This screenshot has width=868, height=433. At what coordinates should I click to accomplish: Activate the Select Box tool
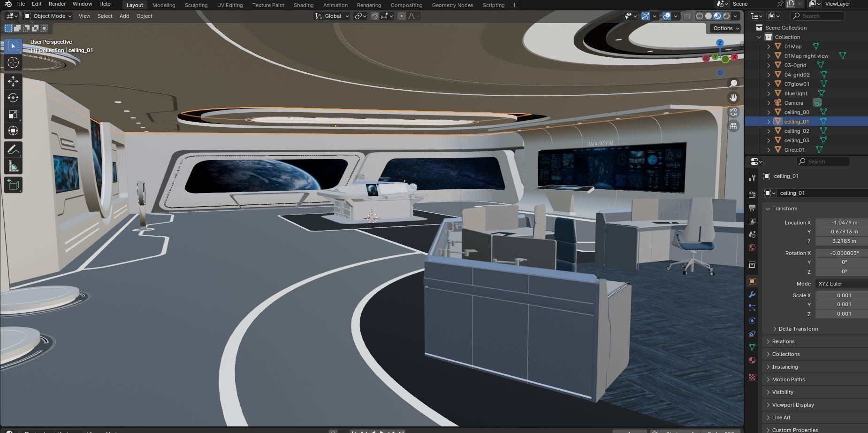coord(13,46)
